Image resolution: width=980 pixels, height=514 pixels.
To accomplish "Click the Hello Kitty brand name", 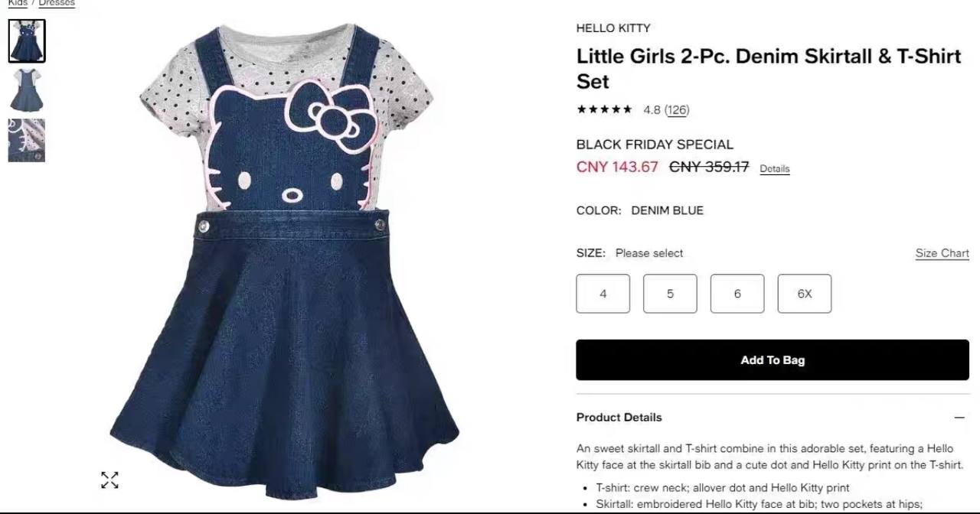I will (613, 28).
